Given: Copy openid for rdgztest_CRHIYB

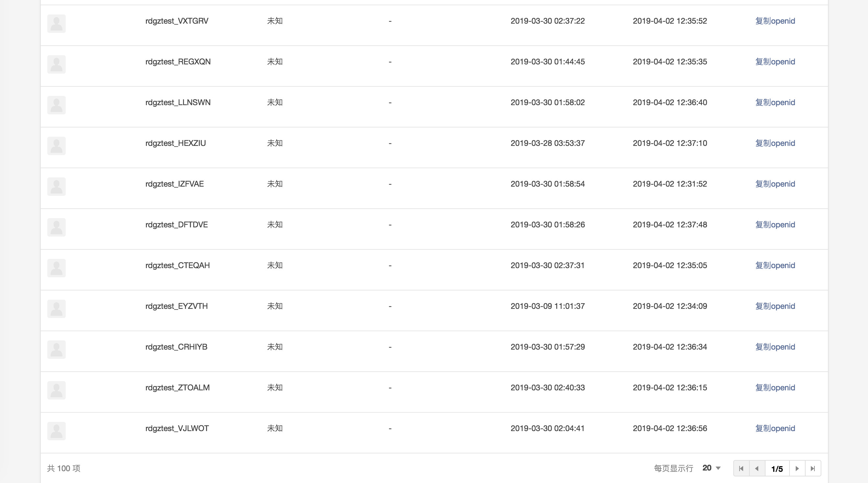Looking at the screenshot, I should (775, 347).
